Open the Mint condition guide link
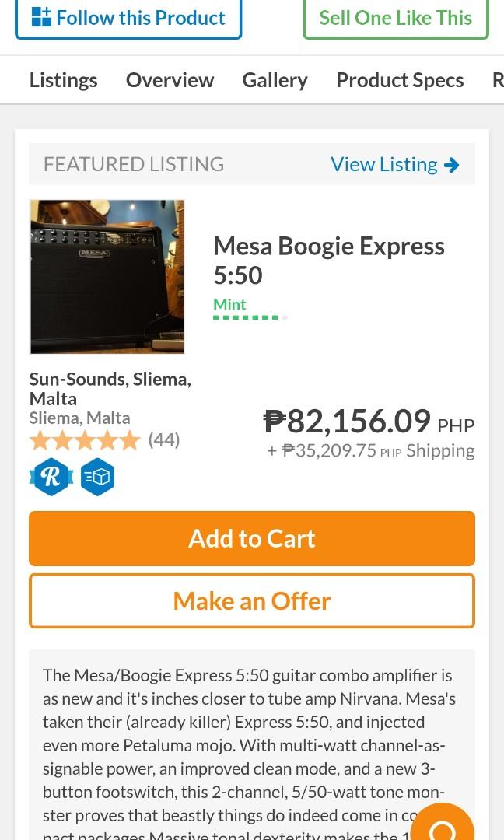Viewport: 504px width, 840px height. pos(229,304)
